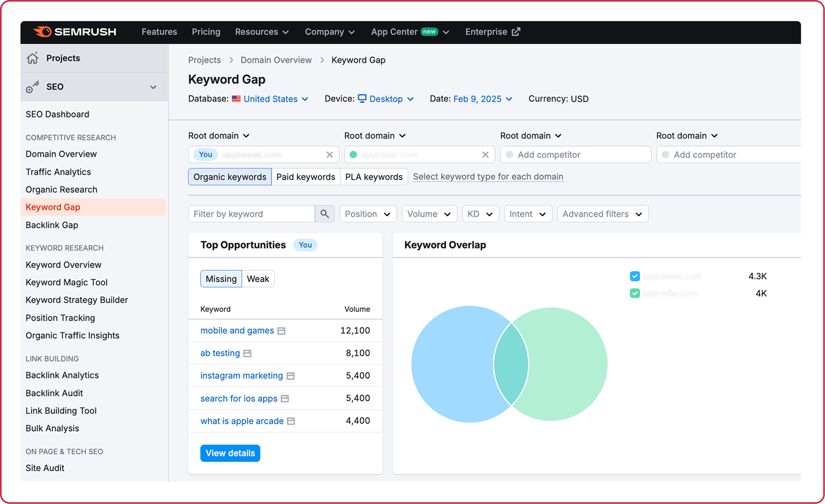Click SERP icon next to mobile and games
The image size is (825, 504).
click(x=282, y=331)
